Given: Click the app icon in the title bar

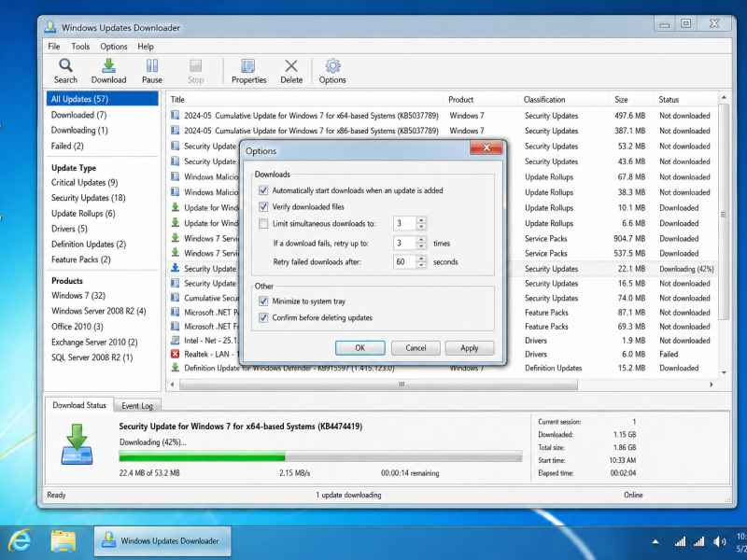Looking at the screenshot, I should click(x=50, y=27).
